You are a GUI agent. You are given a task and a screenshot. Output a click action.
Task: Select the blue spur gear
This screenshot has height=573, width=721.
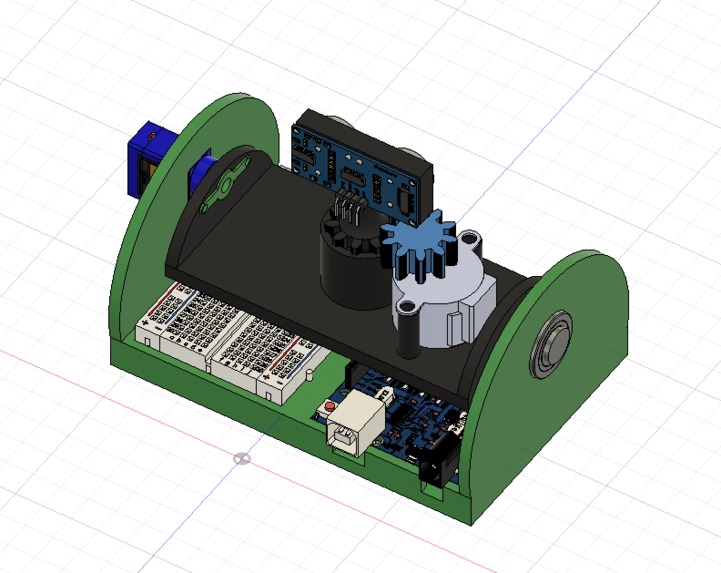click(418, 245)
